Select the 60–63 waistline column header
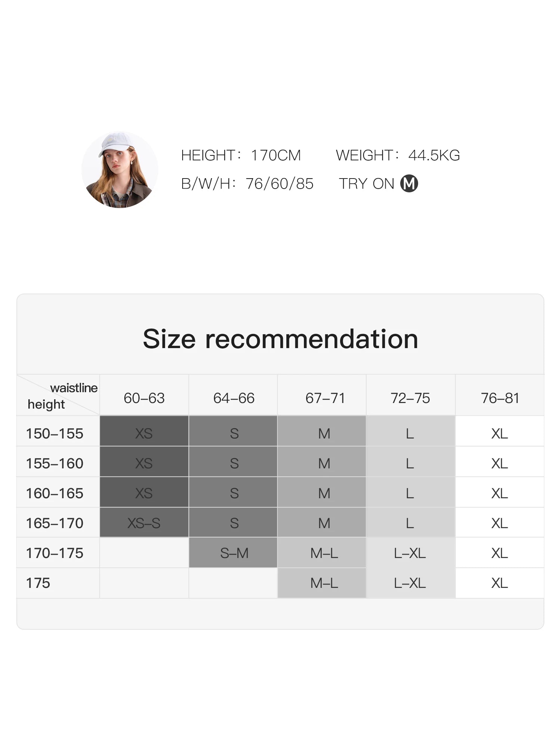The height and width of the screenshot is (747, 560). (144, 398)
